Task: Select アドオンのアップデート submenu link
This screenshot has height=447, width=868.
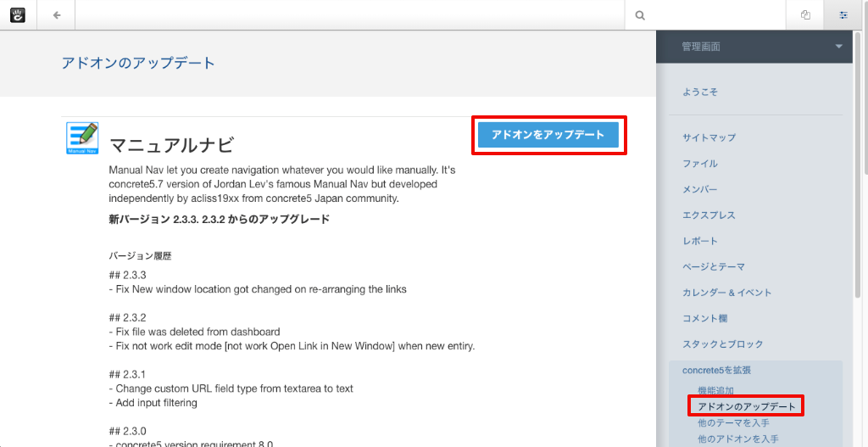Action: pos(746,407)
